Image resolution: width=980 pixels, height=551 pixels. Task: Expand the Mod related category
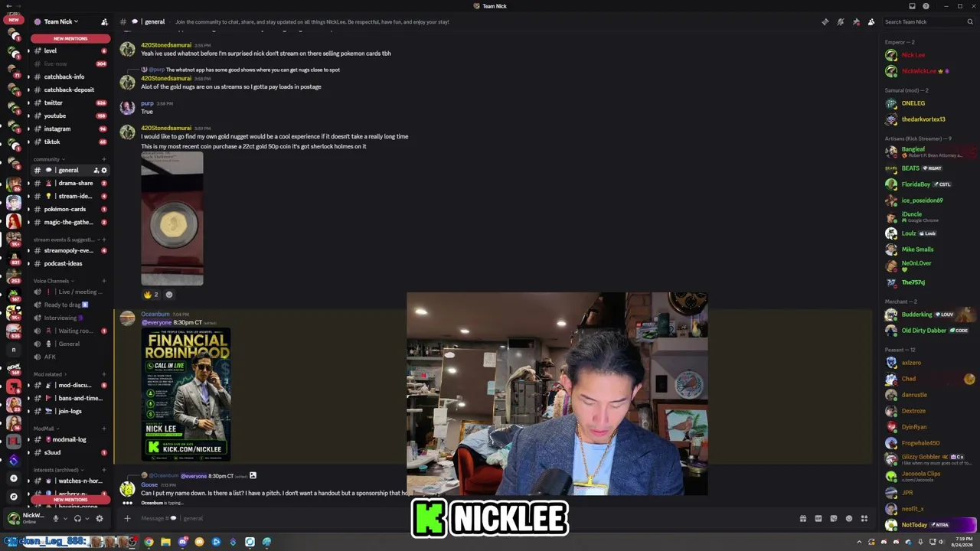pos(49,374)
